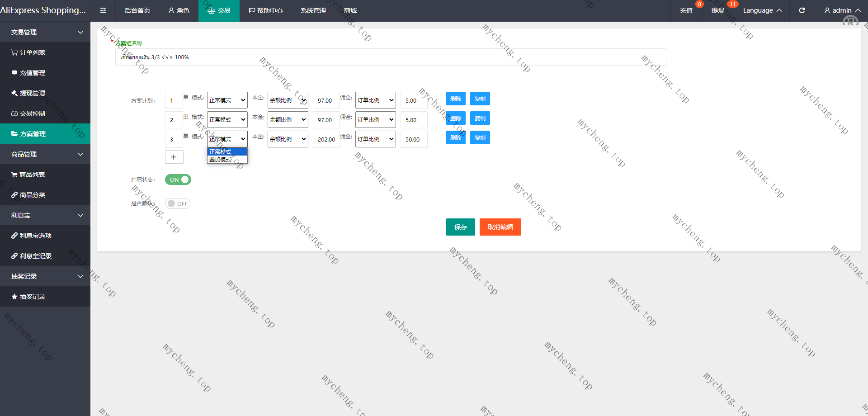The width and height of the screenshot is (868, 416).
Task: Click the orange 取消编辑 button
Action: [500, 227]
